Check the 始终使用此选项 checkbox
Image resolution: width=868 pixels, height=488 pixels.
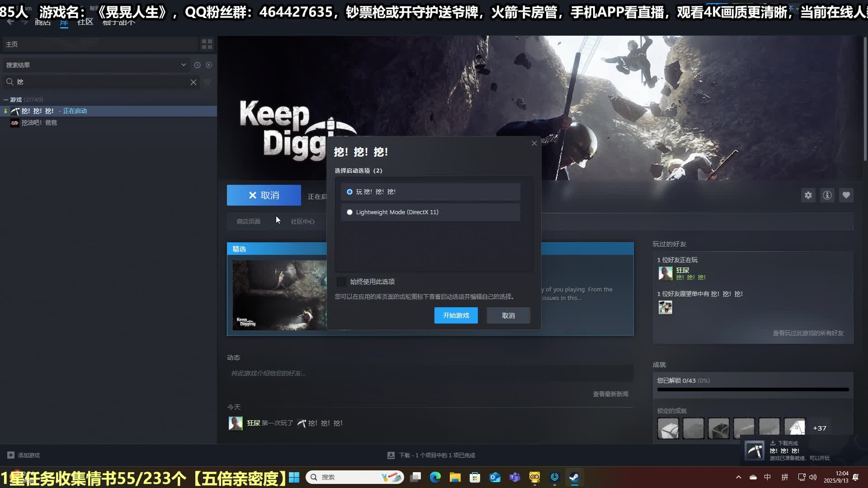click(x=342, y=282)
